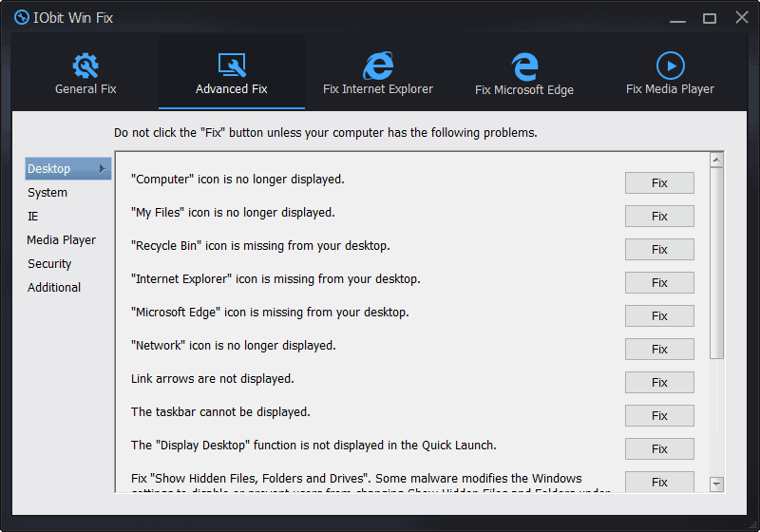Fix the taskbar cannot be displayed problem
Viewport: 760px width, 532px height.
coord(659,416)
